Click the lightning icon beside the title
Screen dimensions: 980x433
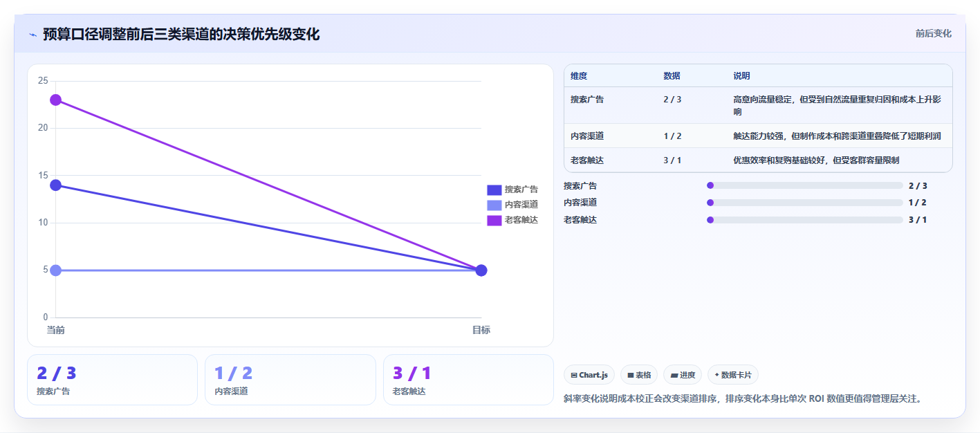[x=33, y=35]
